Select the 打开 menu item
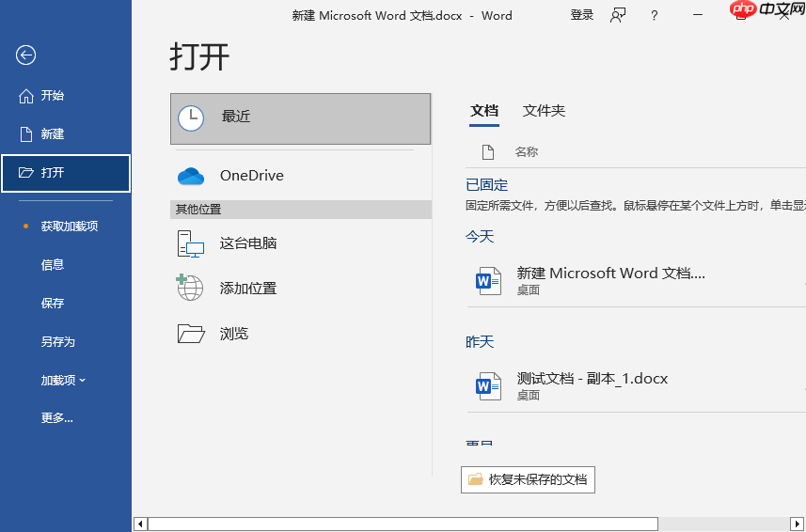 tap(66, 173)
